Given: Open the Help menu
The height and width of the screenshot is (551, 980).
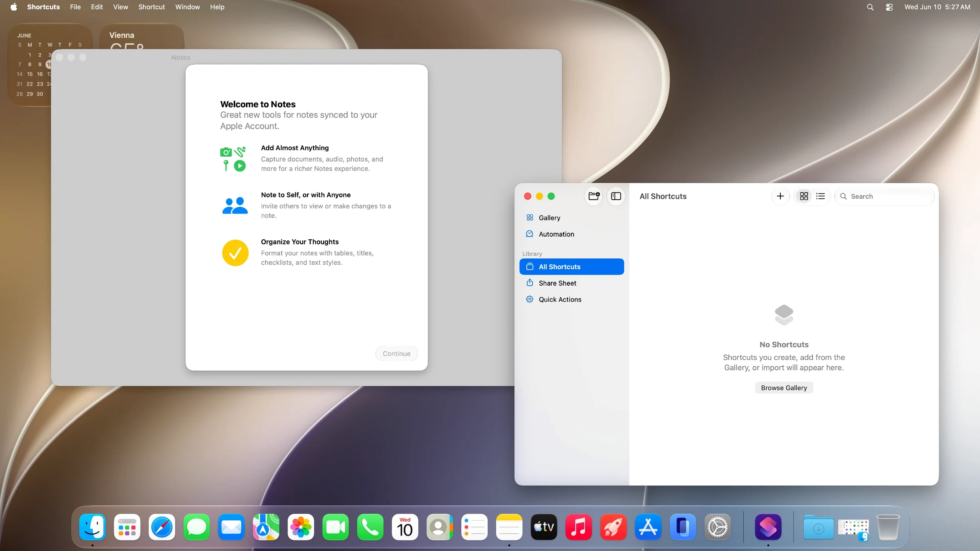Looking at the screenshot, I should click(217, 7).
